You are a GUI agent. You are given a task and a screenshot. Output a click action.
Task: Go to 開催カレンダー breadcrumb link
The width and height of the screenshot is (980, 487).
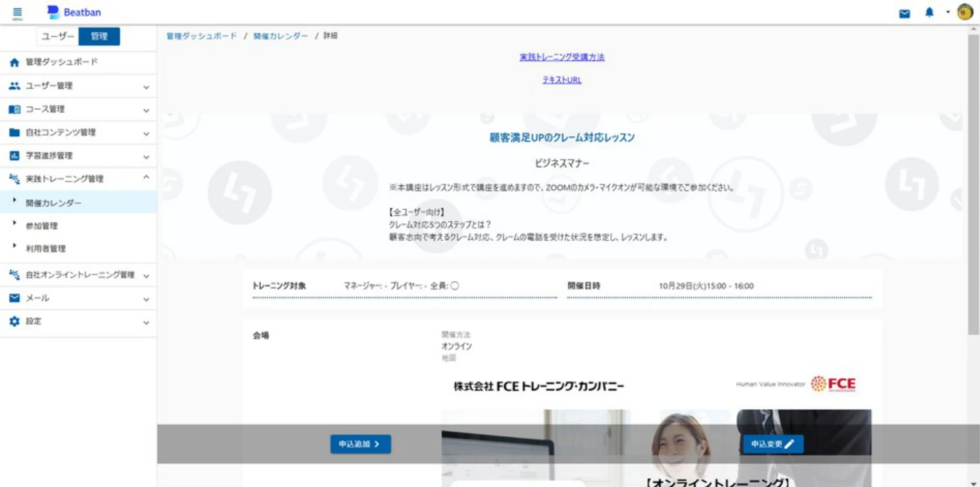pos(280,36)
